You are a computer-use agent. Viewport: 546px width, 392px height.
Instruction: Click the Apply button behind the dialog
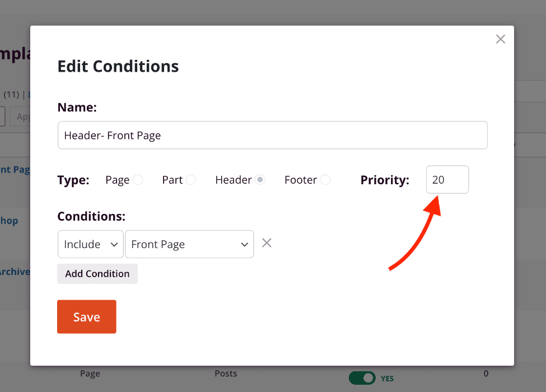[24, 116]
